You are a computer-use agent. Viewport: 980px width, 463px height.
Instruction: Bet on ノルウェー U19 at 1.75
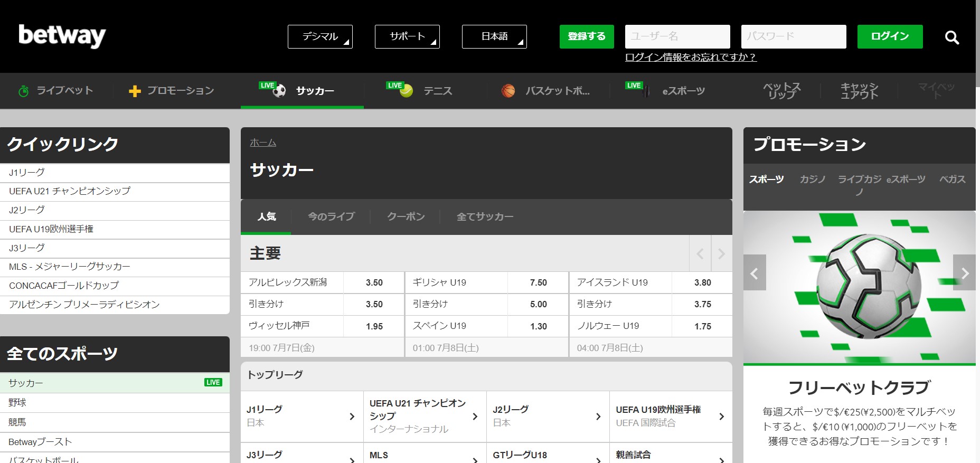(702, 326)
